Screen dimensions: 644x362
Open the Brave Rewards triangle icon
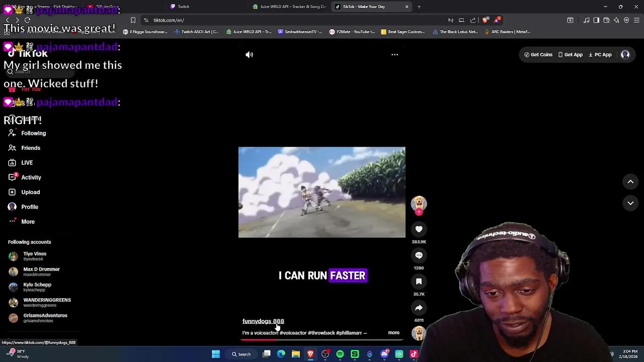click(x=497, y=20)
